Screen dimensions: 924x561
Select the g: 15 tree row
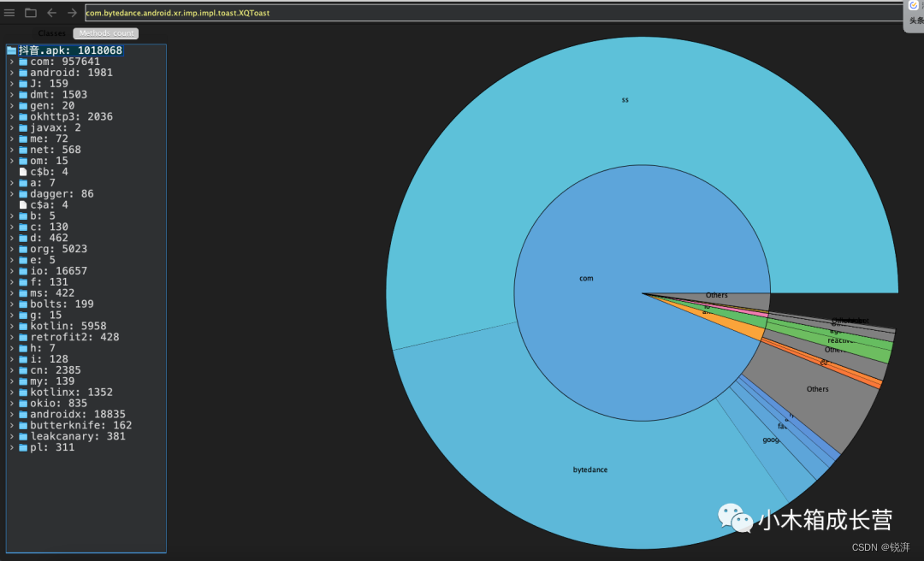86,316
